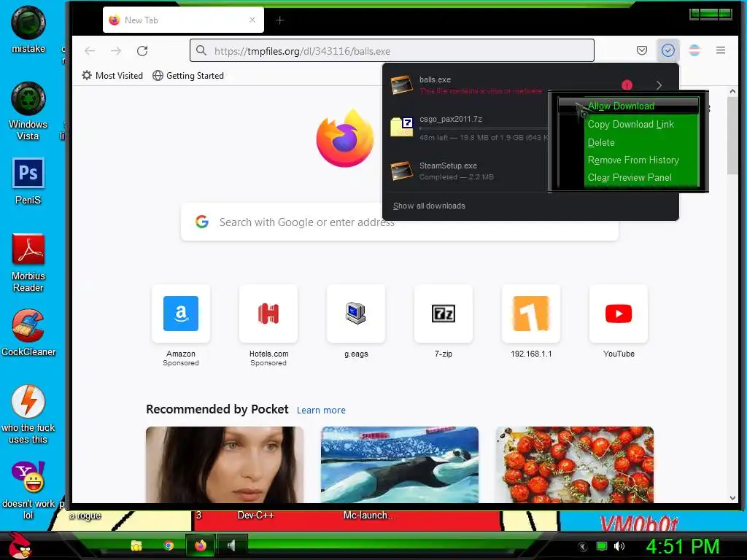Select the New Tab tab
Viewport: 747px width, 560px height.
coord(183,20)
